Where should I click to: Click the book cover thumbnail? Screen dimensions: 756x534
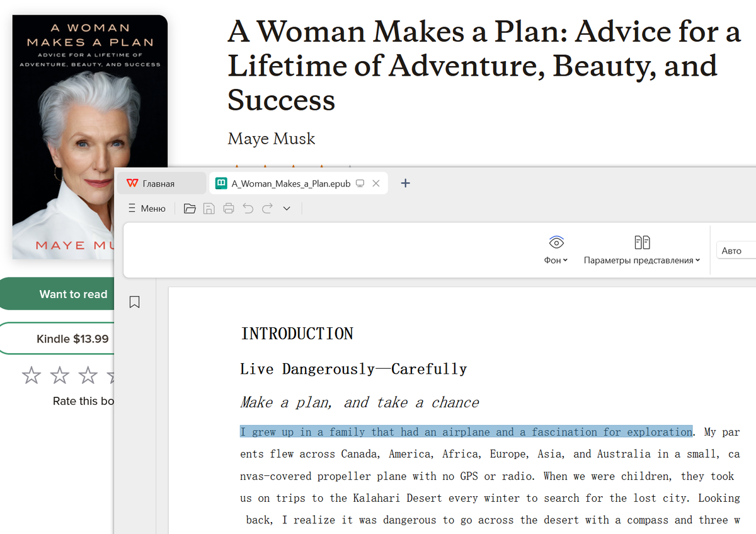tap(90, 137)
